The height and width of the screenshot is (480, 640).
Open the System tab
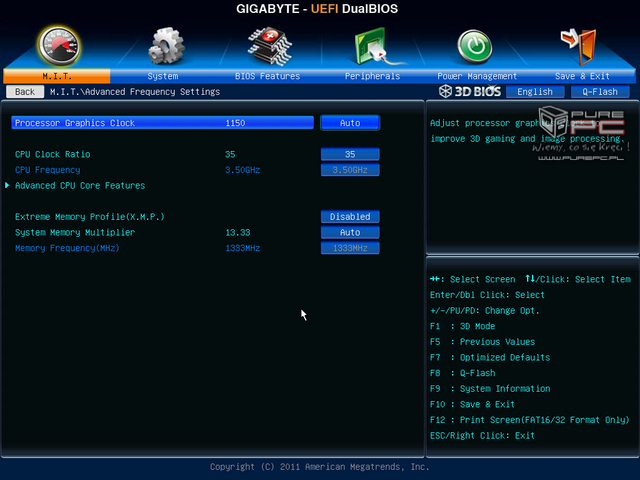pyautogui.click(x=162, y=76)
